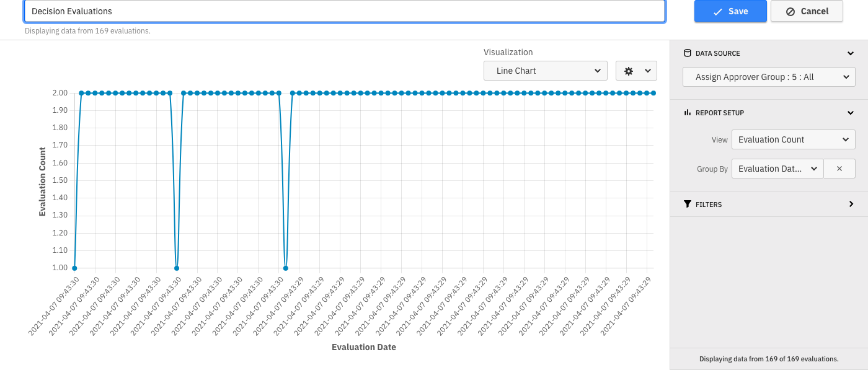Open the Group By dropdown
The width and height of the screenshot is (868, 370).
tap(777, 168)
